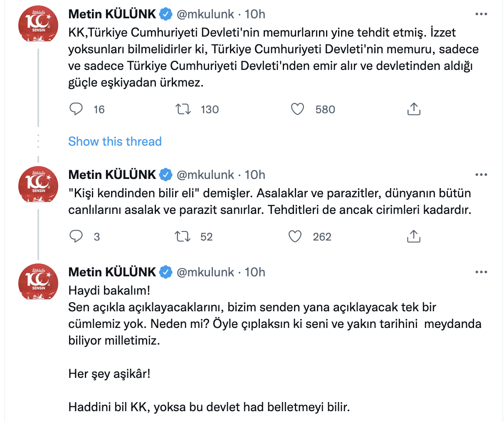The image size is (504, 422).
Task: Open more options on the third tweet
Action: pos(481,272)
